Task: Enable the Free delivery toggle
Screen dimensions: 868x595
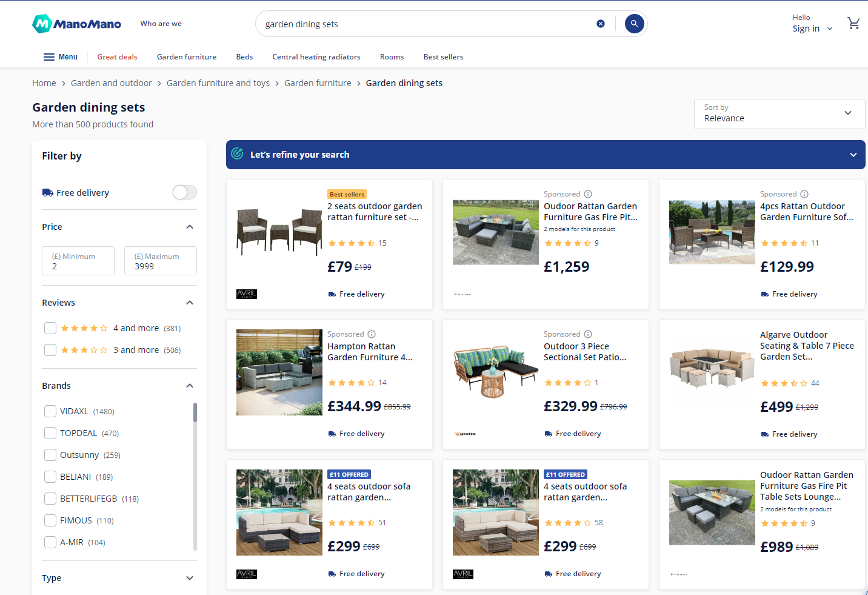Action: click(184, 192)
